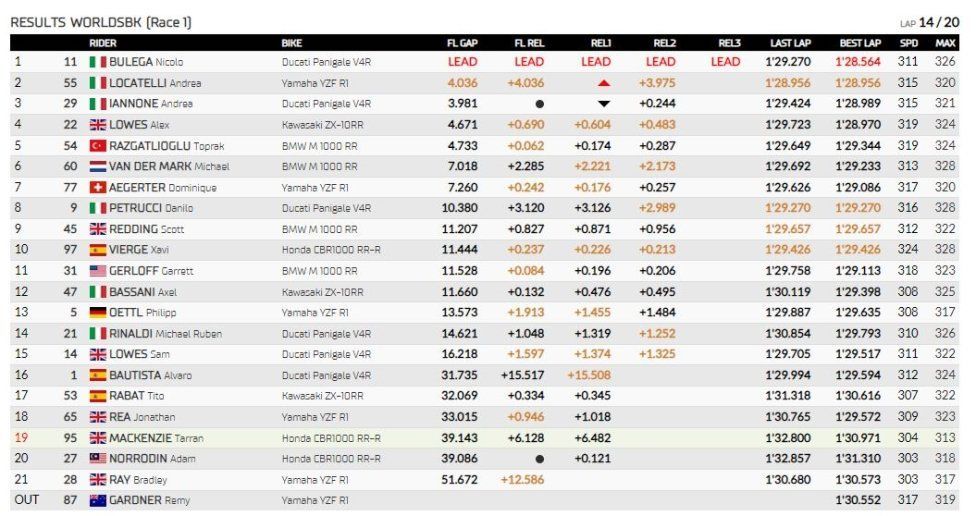
Task: Click Gerloff's best lap 1'29.113
Action: (x=858, y=271)
